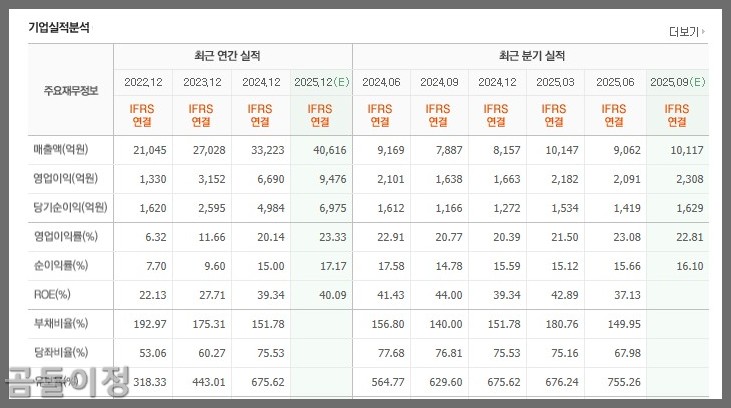
Task: Click ROE value 22.13
Action: coord(153,295)
